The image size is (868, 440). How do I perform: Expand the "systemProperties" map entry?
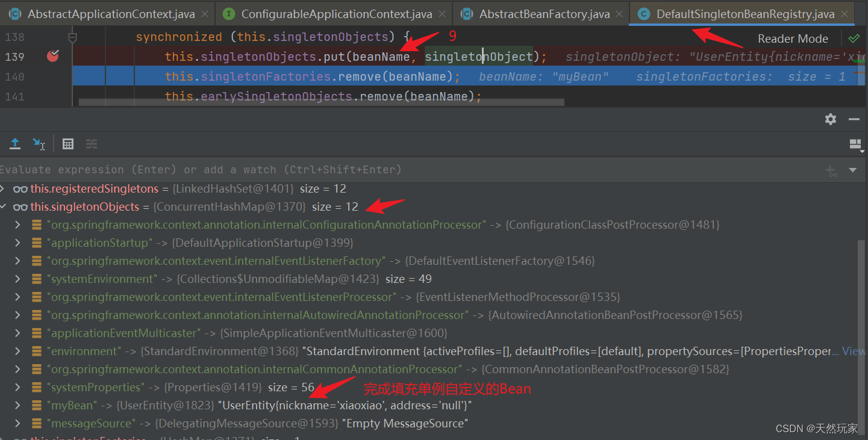17,387
